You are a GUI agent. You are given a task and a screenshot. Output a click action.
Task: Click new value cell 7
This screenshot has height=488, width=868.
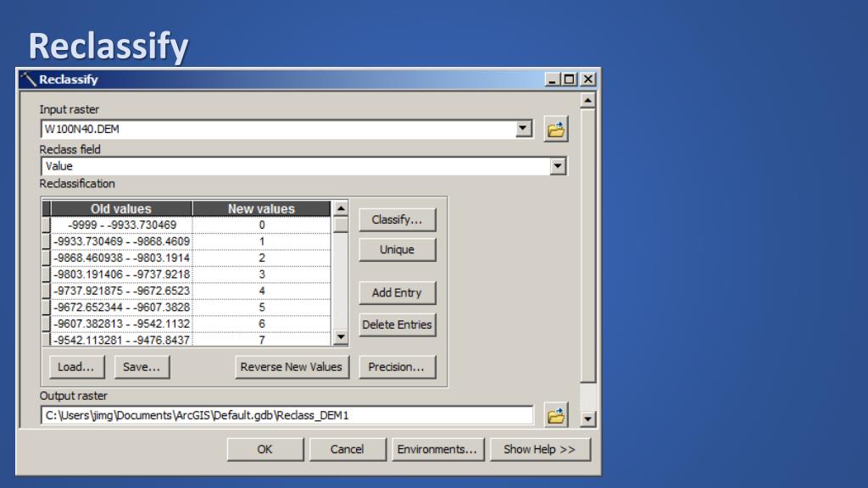point(262,340)
